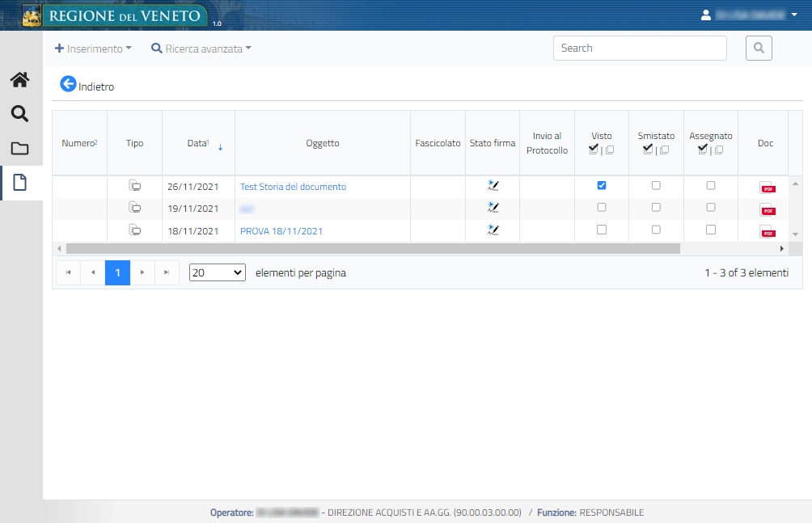Uncheck Visto for Test Storia del documento
812x523 pixels.
pyautogui.click(x=602, y=185)
